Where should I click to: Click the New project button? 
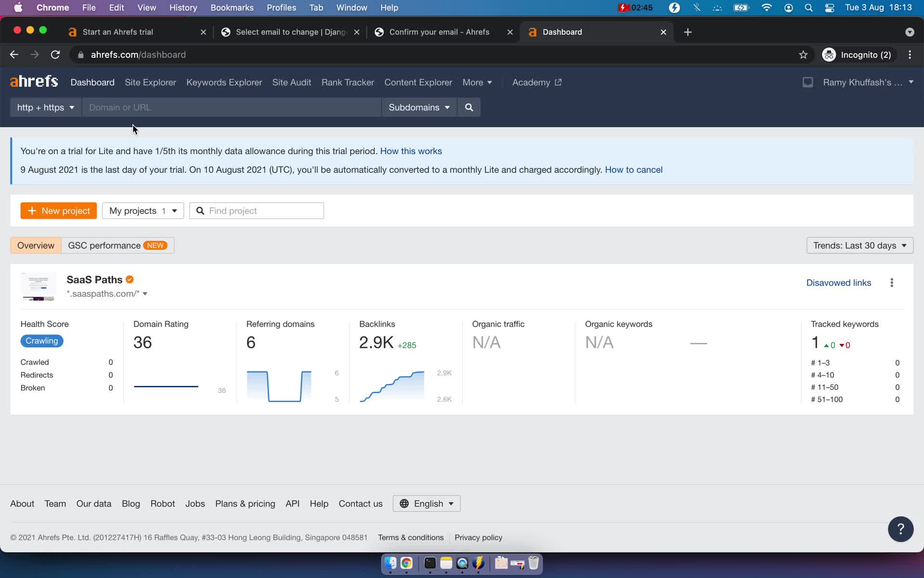59,211
